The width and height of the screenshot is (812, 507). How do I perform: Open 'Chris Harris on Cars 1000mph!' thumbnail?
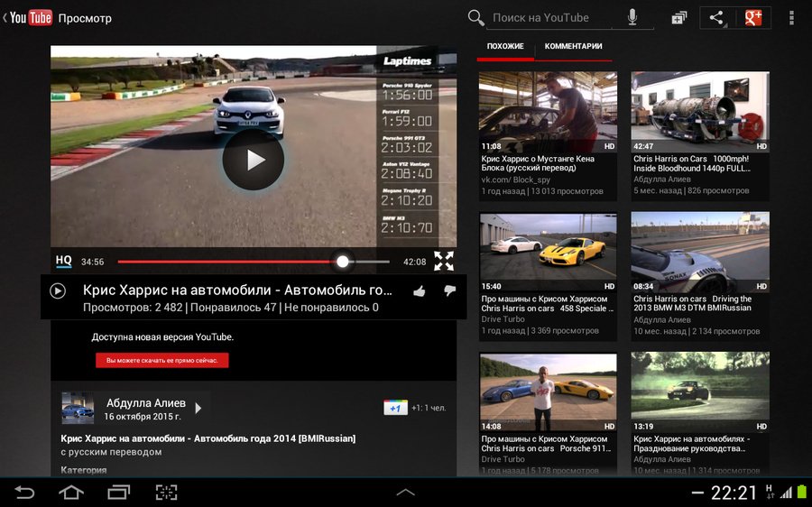(700, 112)
